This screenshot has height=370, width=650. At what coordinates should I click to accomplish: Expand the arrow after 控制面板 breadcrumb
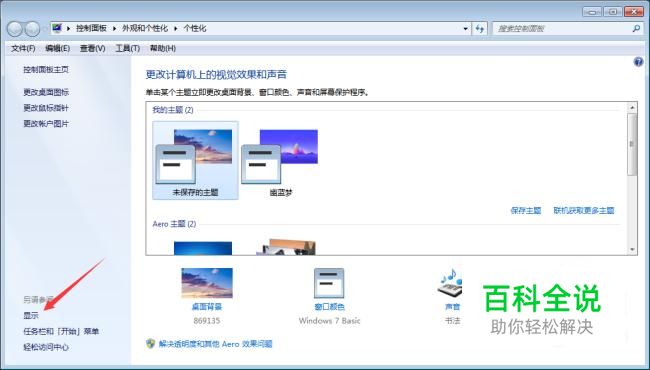click(x=115, y=29)
